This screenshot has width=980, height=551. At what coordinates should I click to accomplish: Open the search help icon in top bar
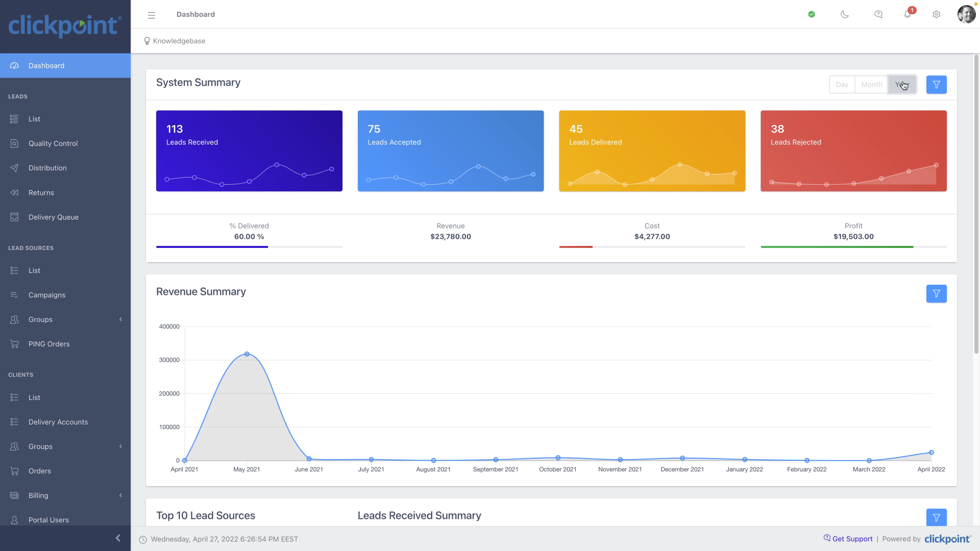878,14
